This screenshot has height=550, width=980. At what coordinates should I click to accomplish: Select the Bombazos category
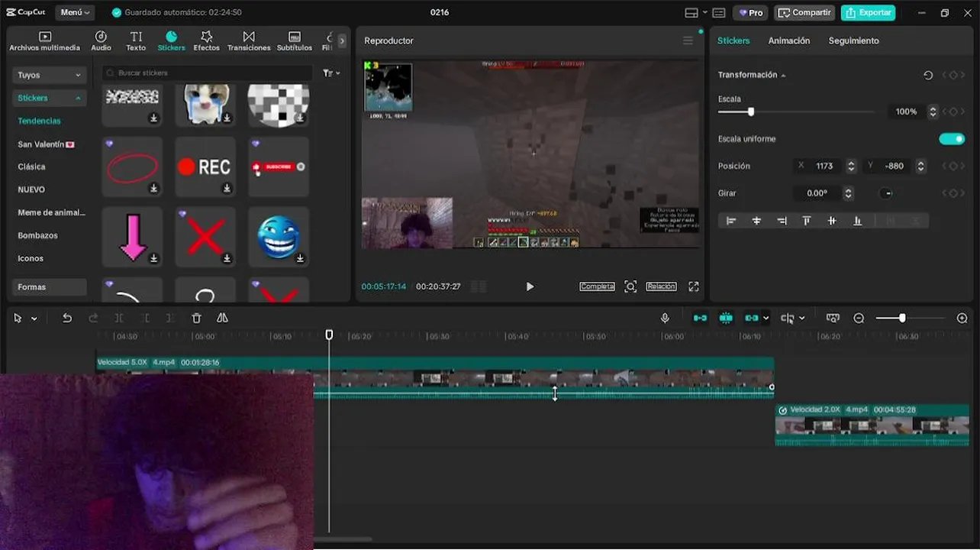pyautogui.click(x=37, y=235)
